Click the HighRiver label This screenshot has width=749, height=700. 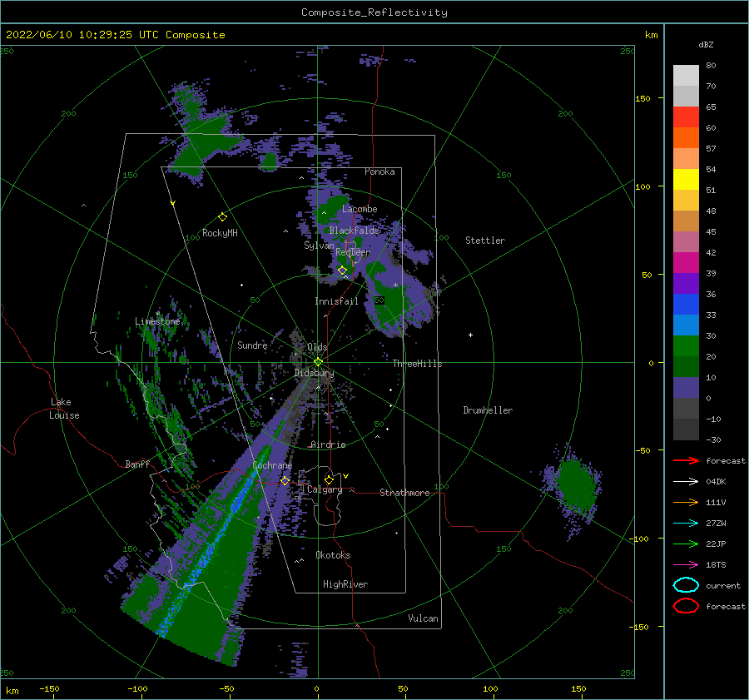click(345, 584)
